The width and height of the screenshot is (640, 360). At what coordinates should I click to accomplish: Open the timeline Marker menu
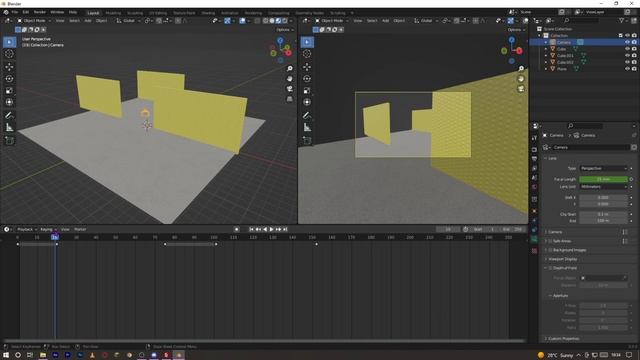click(x=80, y=229)
